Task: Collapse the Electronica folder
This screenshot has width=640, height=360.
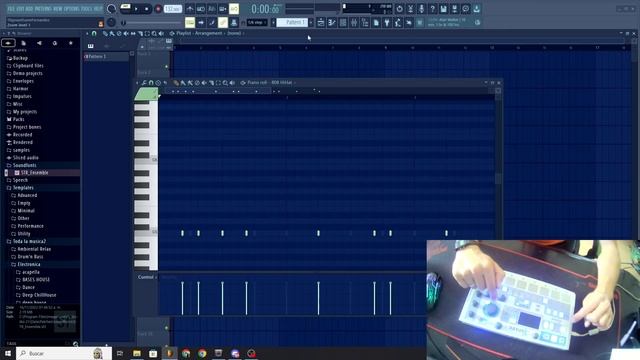Action: (29, 264)
